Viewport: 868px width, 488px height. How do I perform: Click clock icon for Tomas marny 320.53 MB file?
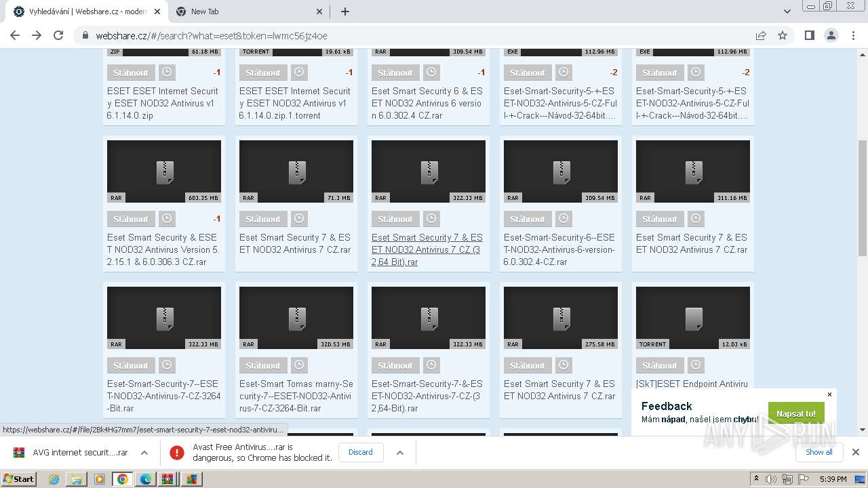pyautogui.click(x=299, y=365)
